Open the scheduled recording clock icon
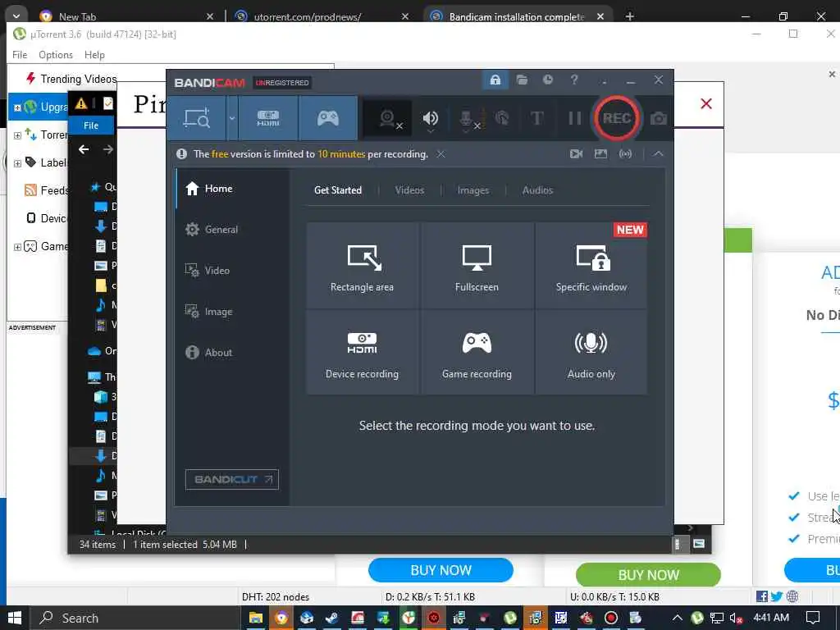 pyautogui.click(x=547, y=80)
